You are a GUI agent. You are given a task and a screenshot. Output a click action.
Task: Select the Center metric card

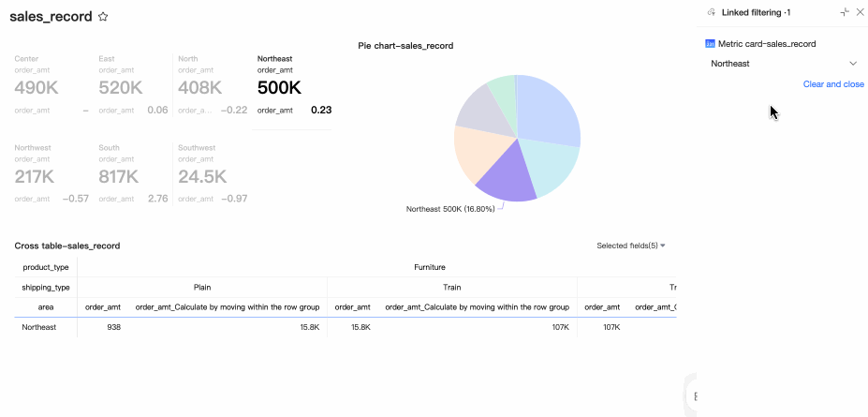[51, 84]
